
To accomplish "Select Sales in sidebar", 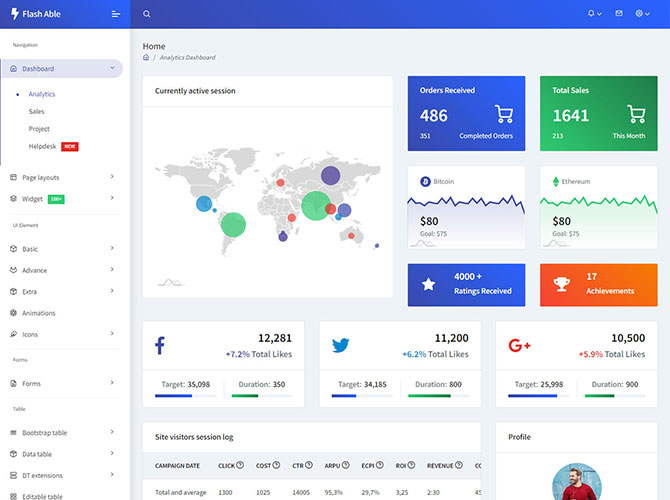I will (x=36, y=112).
